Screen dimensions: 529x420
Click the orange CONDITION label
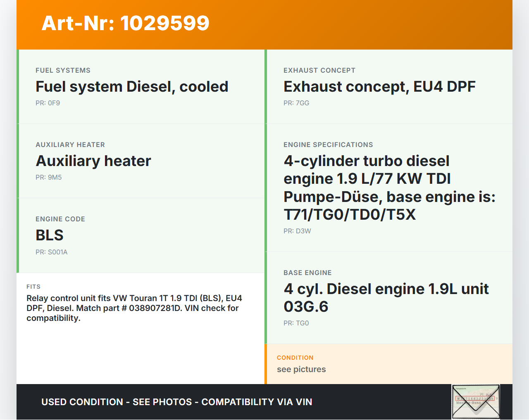(295, 358)
